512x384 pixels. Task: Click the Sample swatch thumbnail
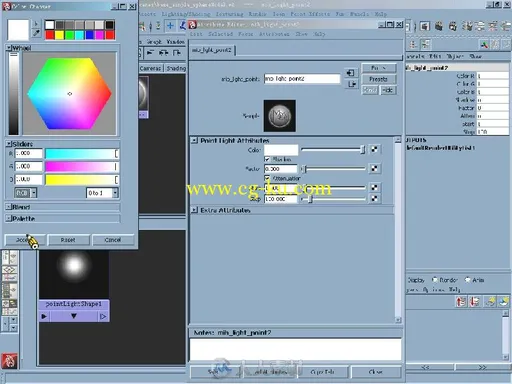[280, 116]
